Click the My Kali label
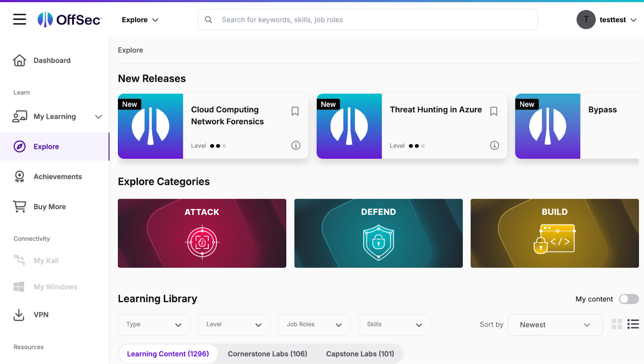 [x=46, y=260]
